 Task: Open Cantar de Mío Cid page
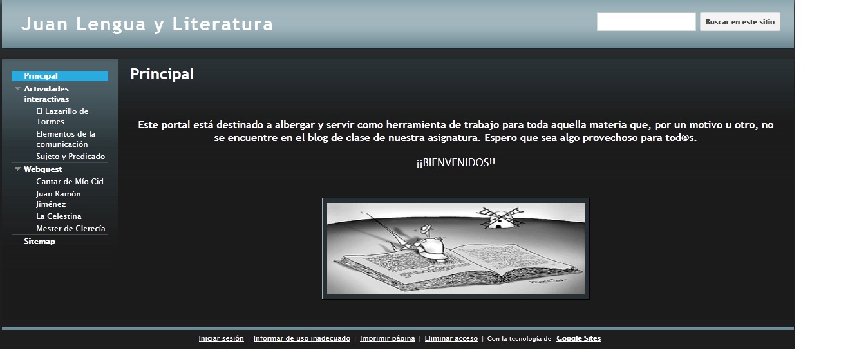coord(70,182)
